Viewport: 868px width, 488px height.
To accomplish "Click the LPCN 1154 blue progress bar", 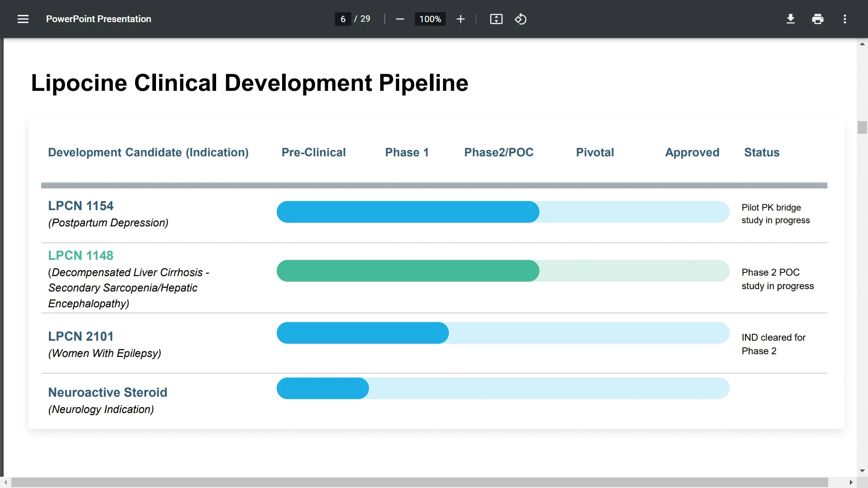I will tap(408, 212).
